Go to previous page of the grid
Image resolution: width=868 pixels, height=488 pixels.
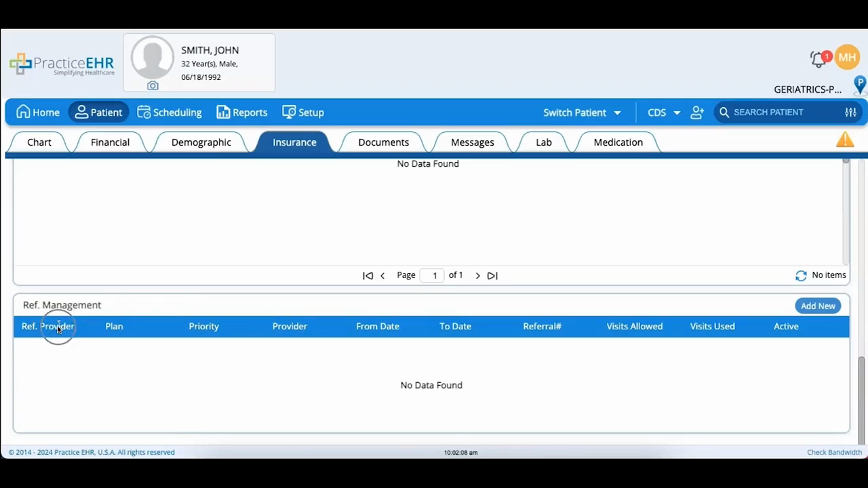point(382,275)
